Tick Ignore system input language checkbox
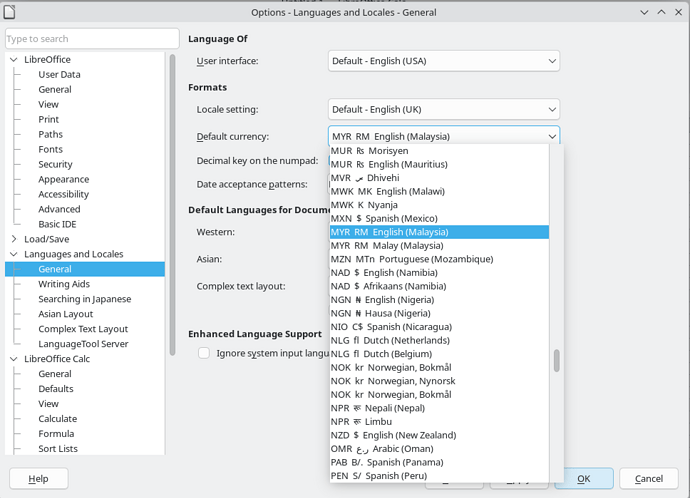 [204, 353]
